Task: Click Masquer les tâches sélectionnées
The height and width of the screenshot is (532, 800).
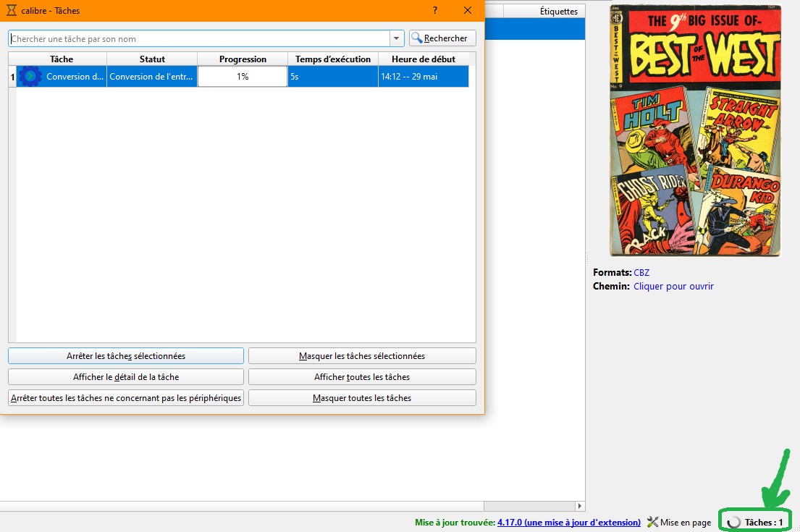Action: point(362,356)
